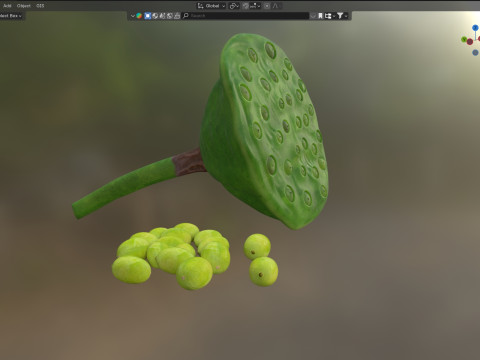Click the bookmark icon right of search
This screenshot has height=360, width=480.
click(320, 16)
